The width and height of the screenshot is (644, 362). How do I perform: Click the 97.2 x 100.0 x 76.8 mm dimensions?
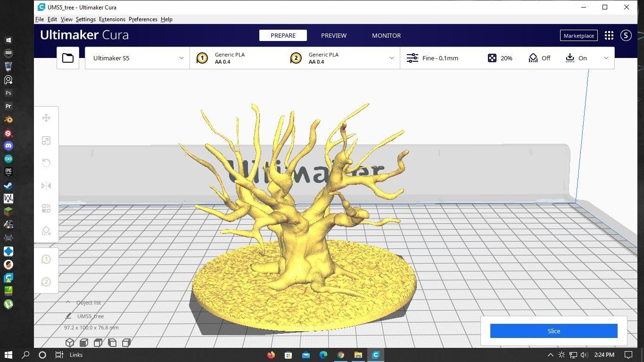[91, 328]
